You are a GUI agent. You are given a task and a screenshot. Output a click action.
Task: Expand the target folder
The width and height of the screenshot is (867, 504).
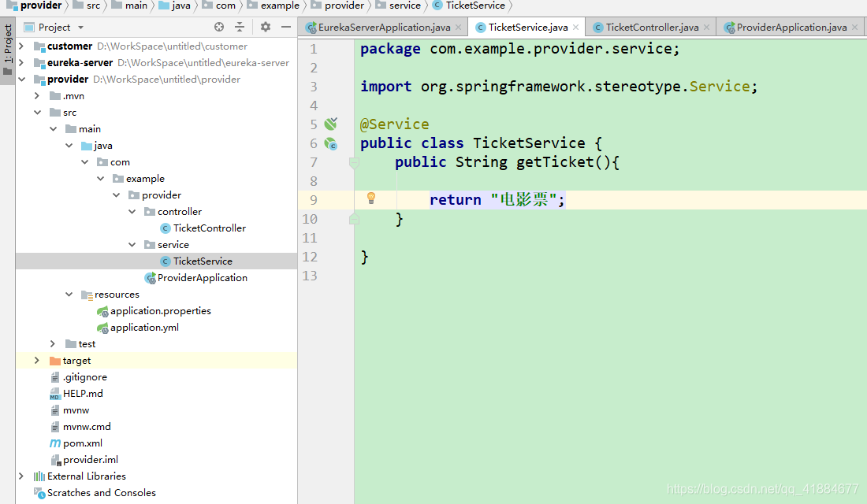(x=37, y=361)
